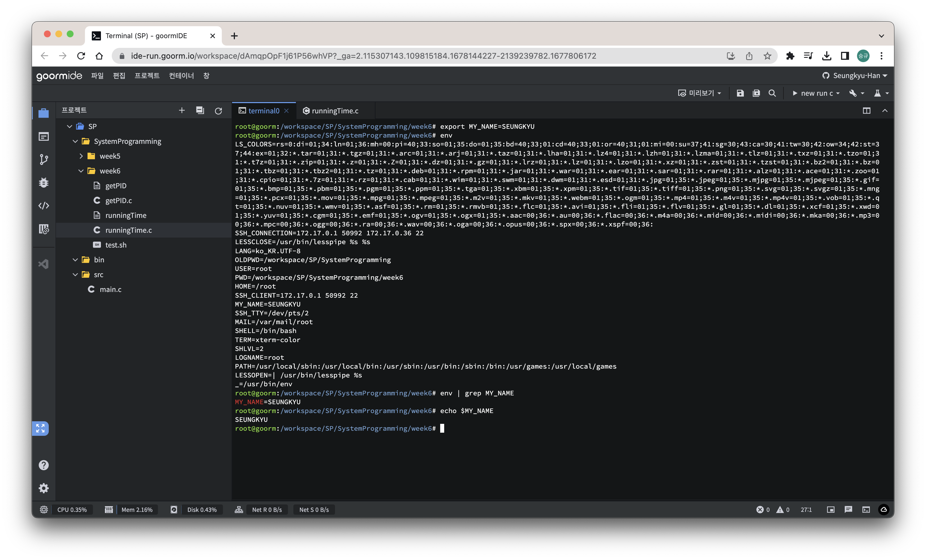The image size is (926, 560).
Task: Open the settings gear in sidebar
Action: pos(44,488)
